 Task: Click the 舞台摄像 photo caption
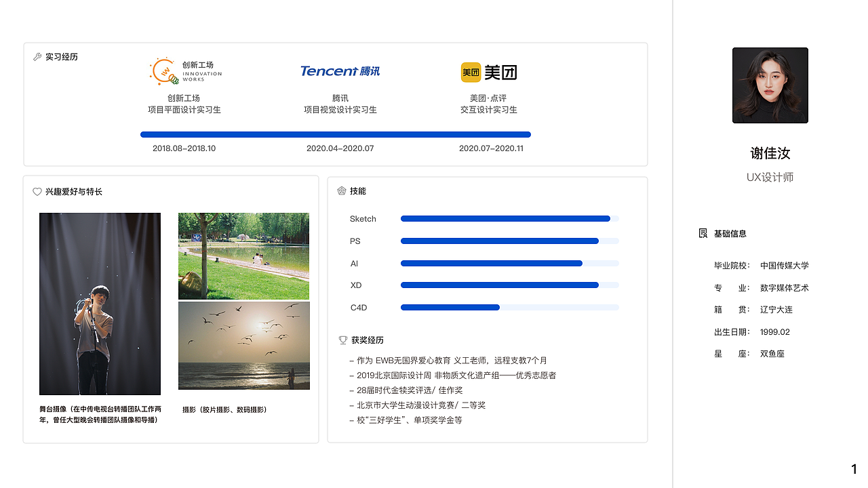point(100,414)
